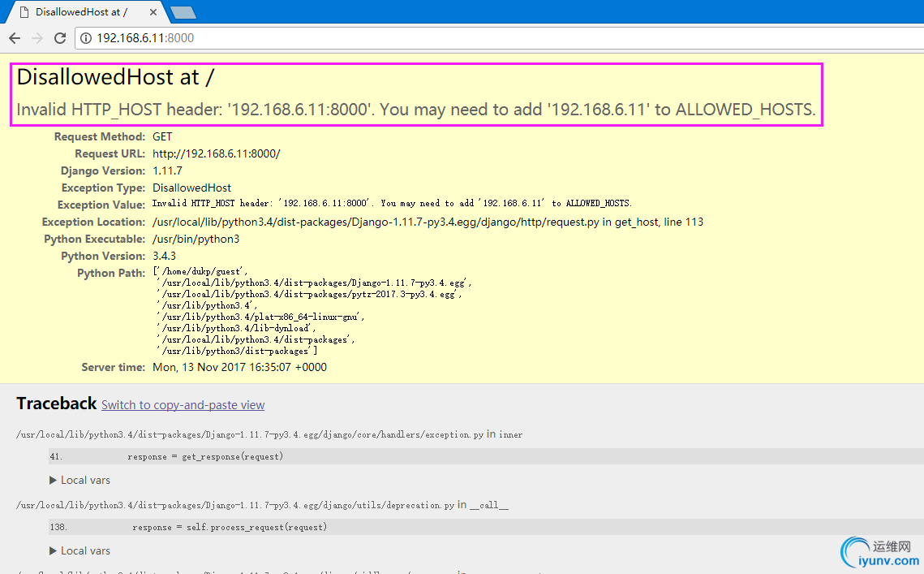Click the Exception Value message text
Image resolution: width=924 pixels, height=574 pixels.
pos(392,204)
